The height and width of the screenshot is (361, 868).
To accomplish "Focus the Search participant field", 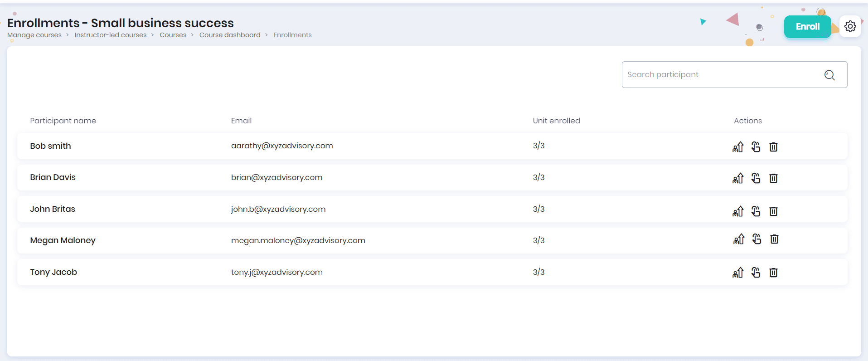I will (734, 74).
